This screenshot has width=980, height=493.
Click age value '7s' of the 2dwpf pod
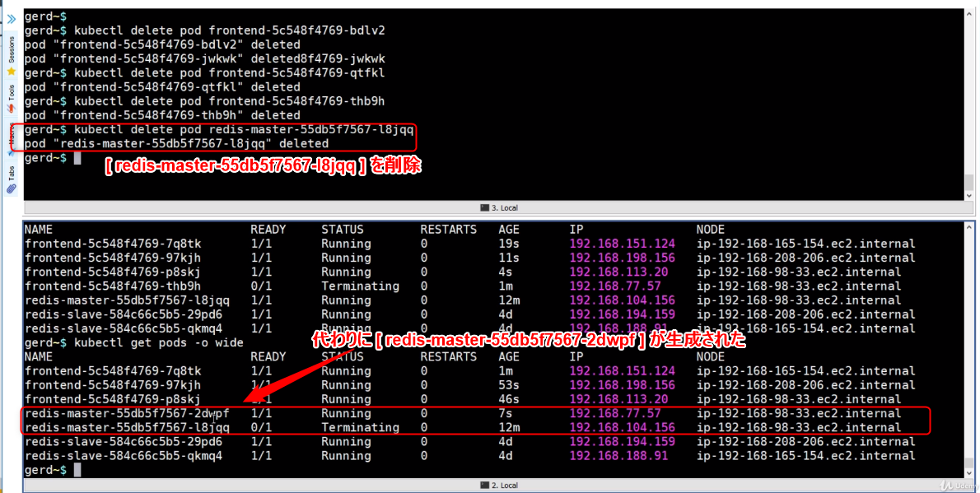[506, 414]
